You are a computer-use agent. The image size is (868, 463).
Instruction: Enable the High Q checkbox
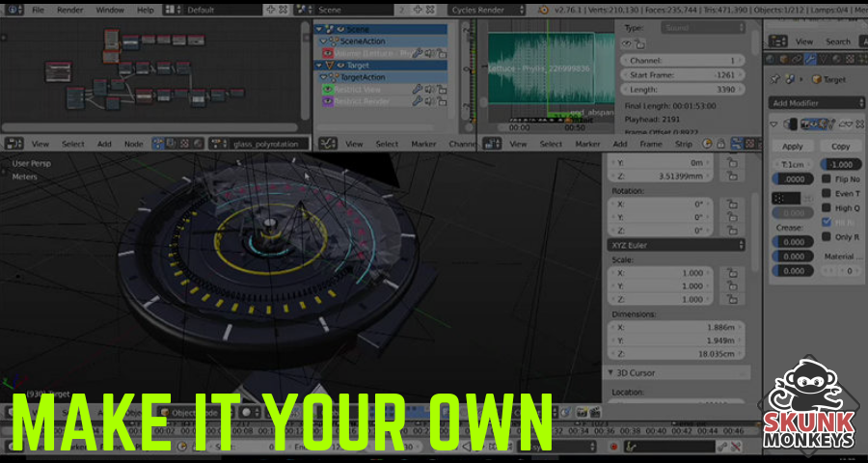[x=827, y=207]
